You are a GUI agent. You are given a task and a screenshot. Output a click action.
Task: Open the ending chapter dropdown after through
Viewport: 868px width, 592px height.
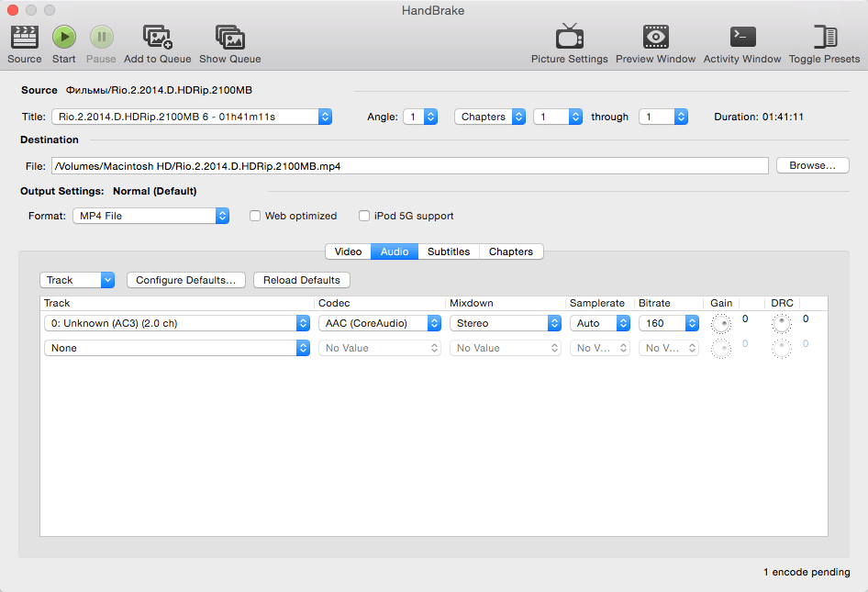(663, 117)
